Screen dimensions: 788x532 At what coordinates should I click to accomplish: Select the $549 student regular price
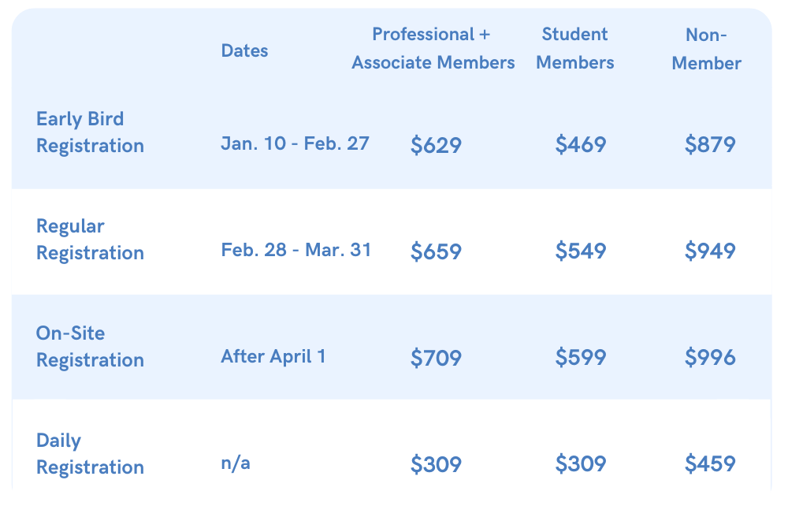(x=581, y=251)
